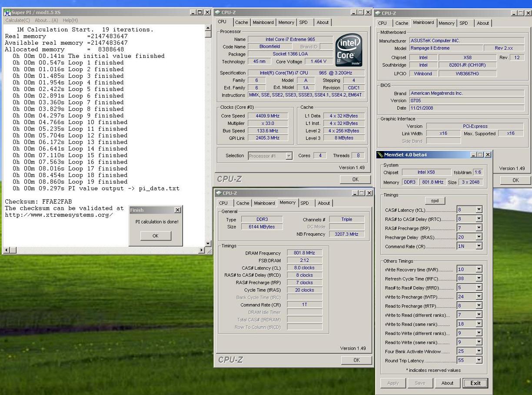Click OK in the CPU-Z Memory window

point(356,360)
